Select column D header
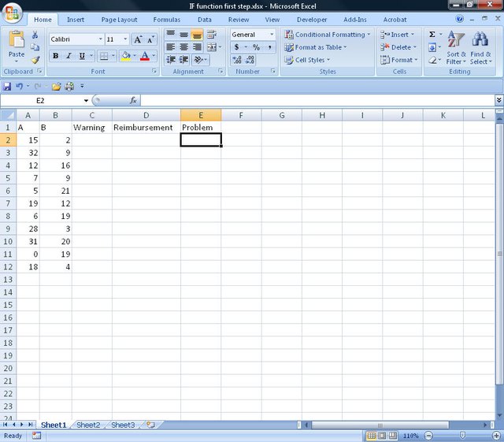The height and width of the screenshot is (442, 504). coord(146,115)
